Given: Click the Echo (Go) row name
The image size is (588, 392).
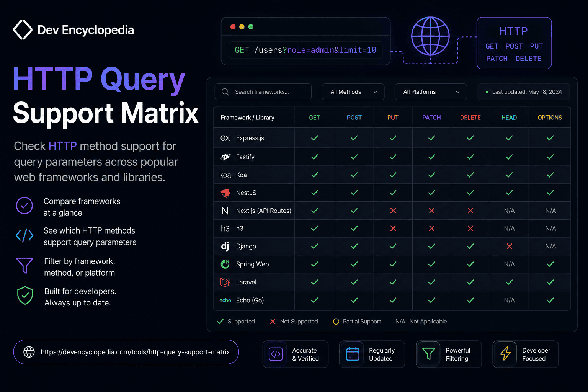Looking at the screenshot, I should (x=250, y=301).
